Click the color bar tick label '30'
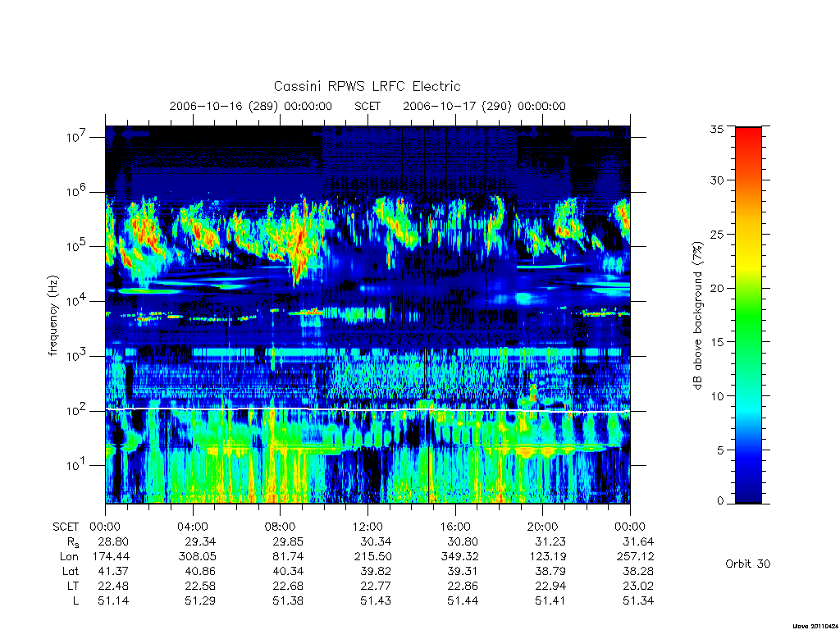Screen dimensions: 840x630 (716, 180)
